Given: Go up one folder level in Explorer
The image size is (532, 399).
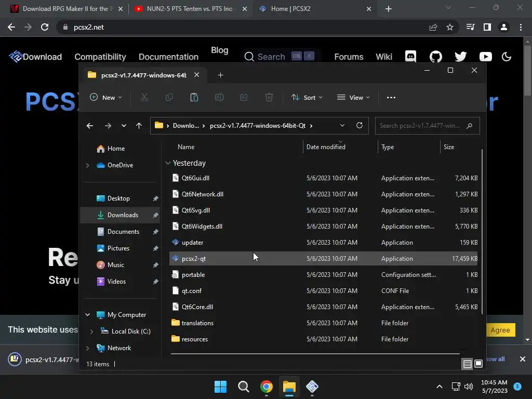Looking at the screenshot, I should pyautogui.click(x=139, y=126).
